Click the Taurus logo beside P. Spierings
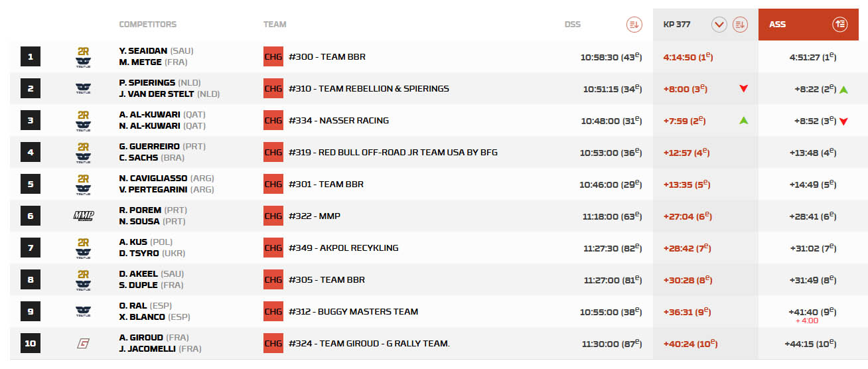868x369 pixels. point(84,88)
